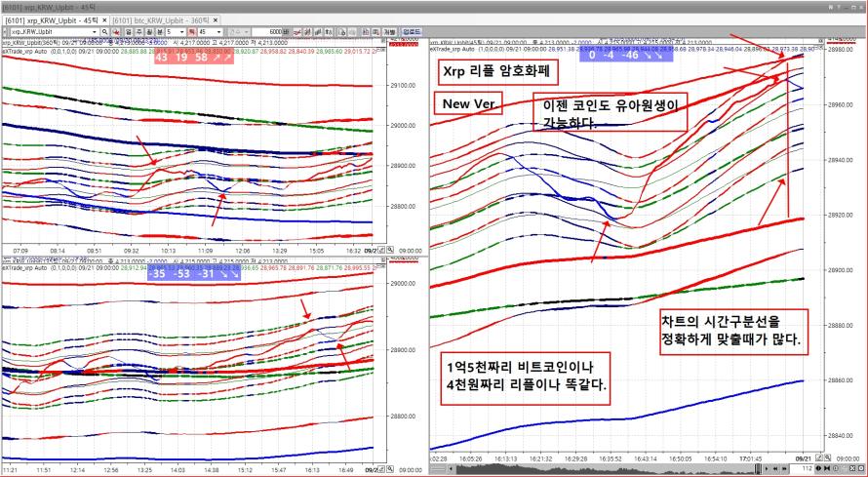Click the visible bar count field showing 112
868x477 pixels.
coord(802,468)
